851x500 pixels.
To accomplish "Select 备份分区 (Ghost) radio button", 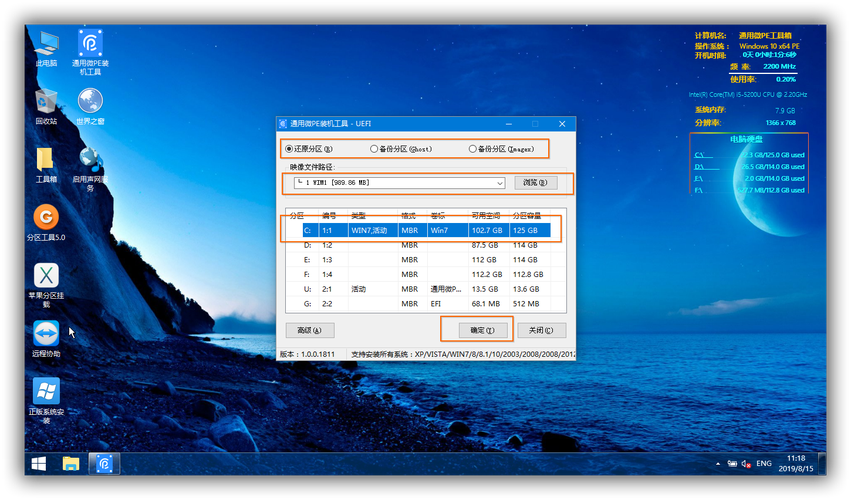I will (401, 149).
